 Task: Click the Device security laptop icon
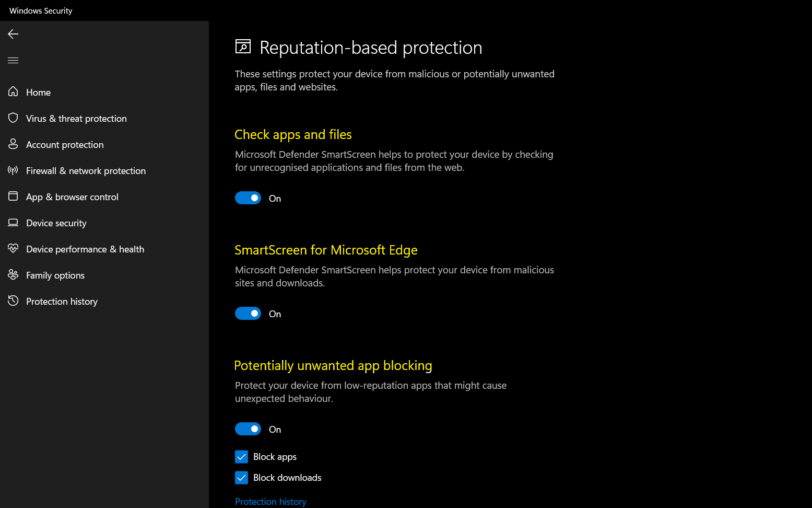pos(13,222)
